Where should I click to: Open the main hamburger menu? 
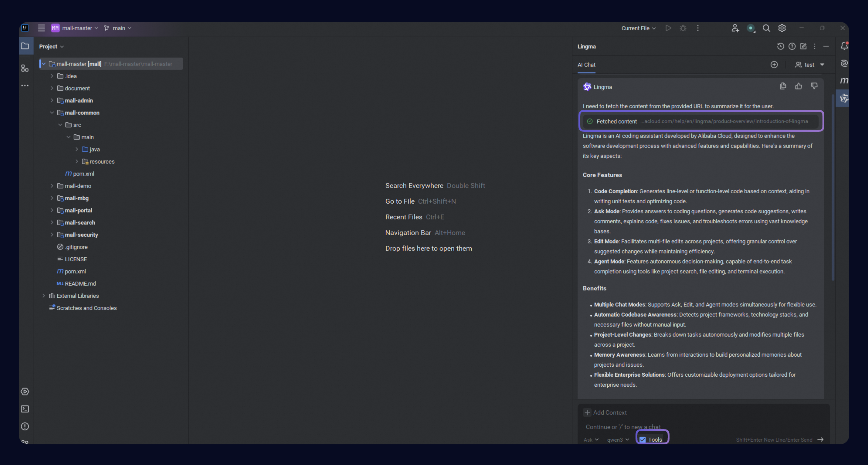click(41, 28)
